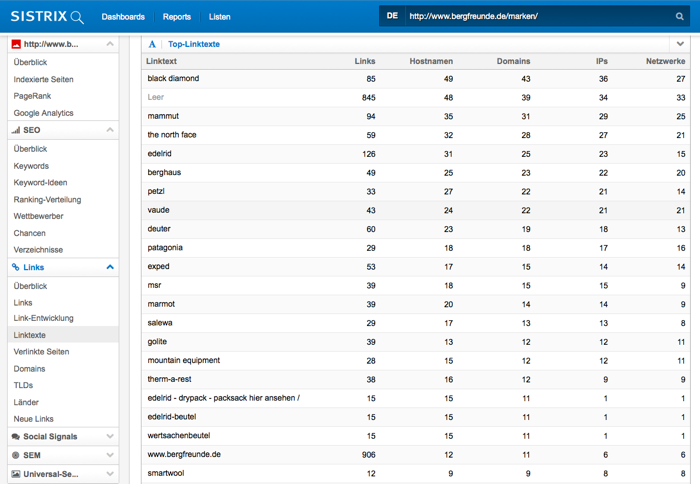Click the search magnifier icon in URL bar
Screen dimensions: 700x484
[680, 17]
